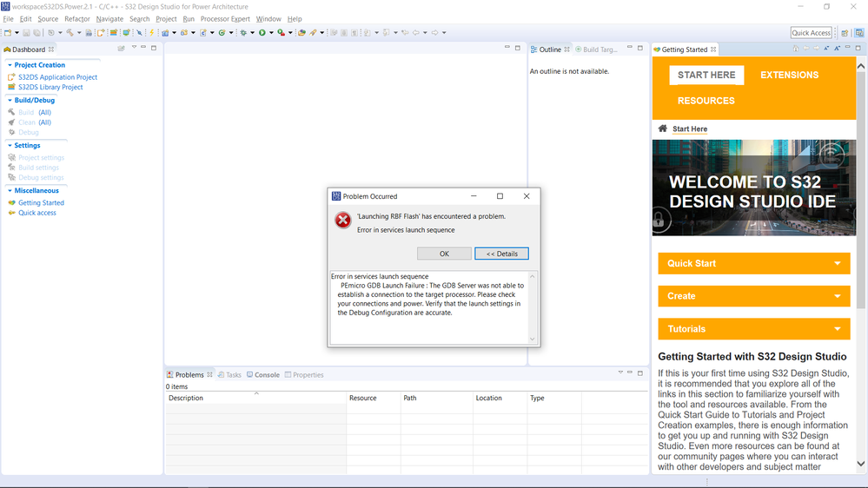The width and height of the screenshot is (868, 488).
Task: Close the Dashboard tab
Action: click(x=51, y=49)
